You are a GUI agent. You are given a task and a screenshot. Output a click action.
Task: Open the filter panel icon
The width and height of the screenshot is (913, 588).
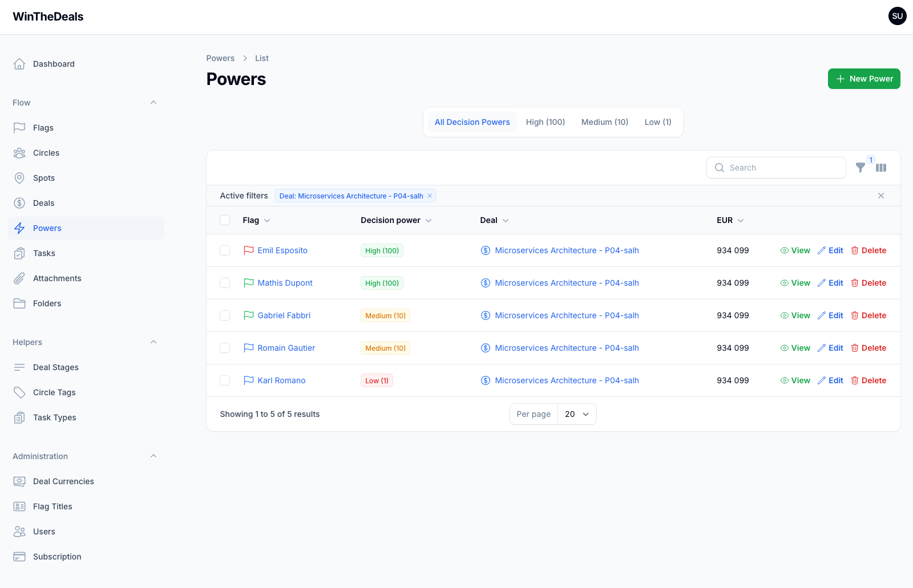860,168
